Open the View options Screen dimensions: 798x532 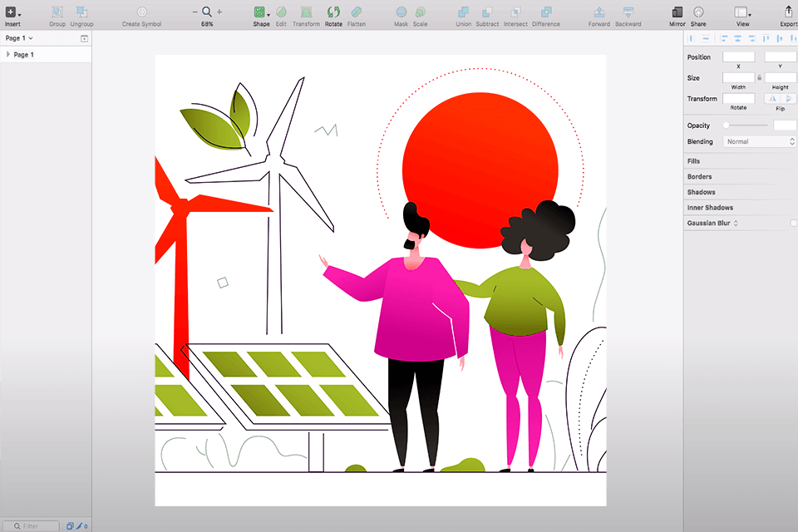[742, 12]
